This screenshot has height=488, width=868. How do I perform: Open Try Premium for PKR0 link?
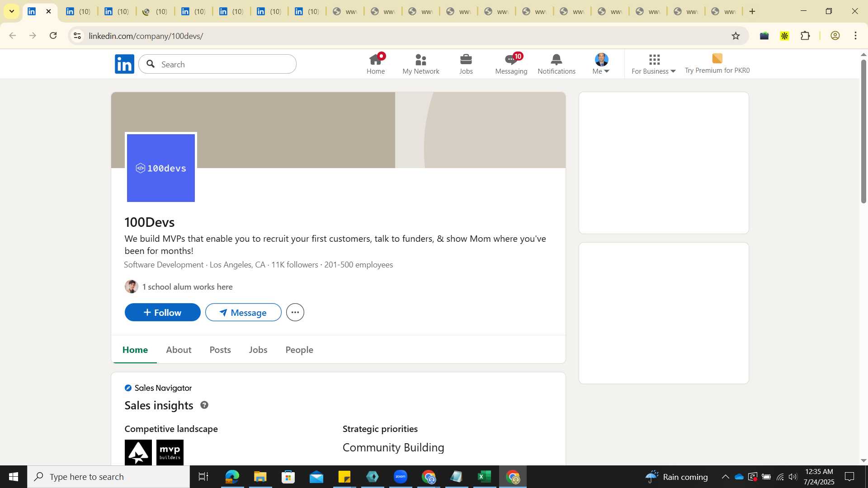tap(717, 64)
